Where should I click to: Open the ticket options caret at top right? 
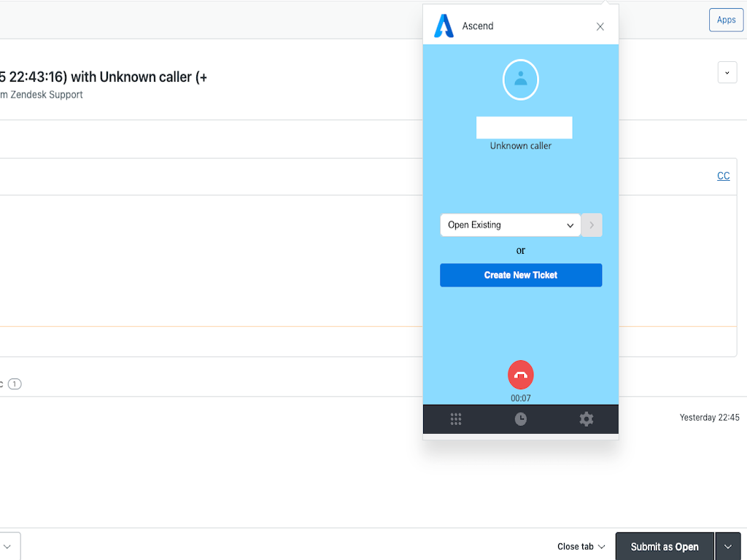click(727, 72)
